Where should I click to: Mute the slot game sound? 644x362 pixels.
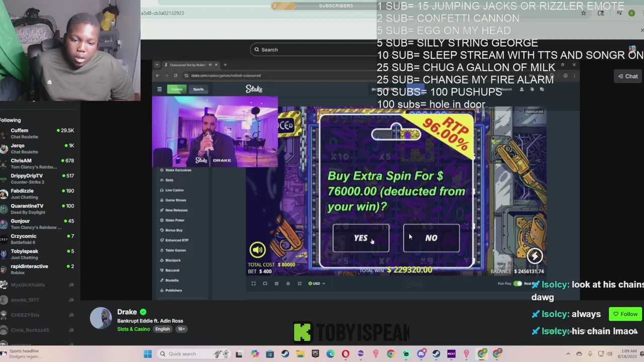(257, 250)
